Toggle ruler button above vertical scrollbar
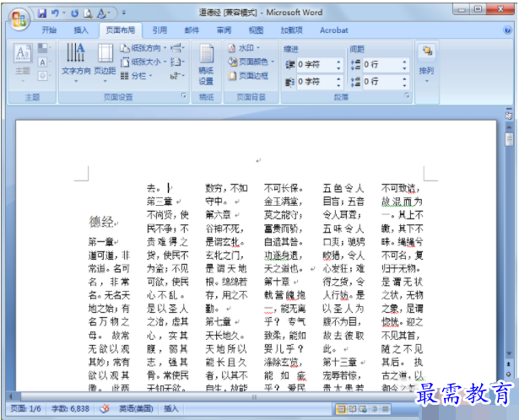Image resolution: width=519 pixels, height=420 pixels. 509,114
